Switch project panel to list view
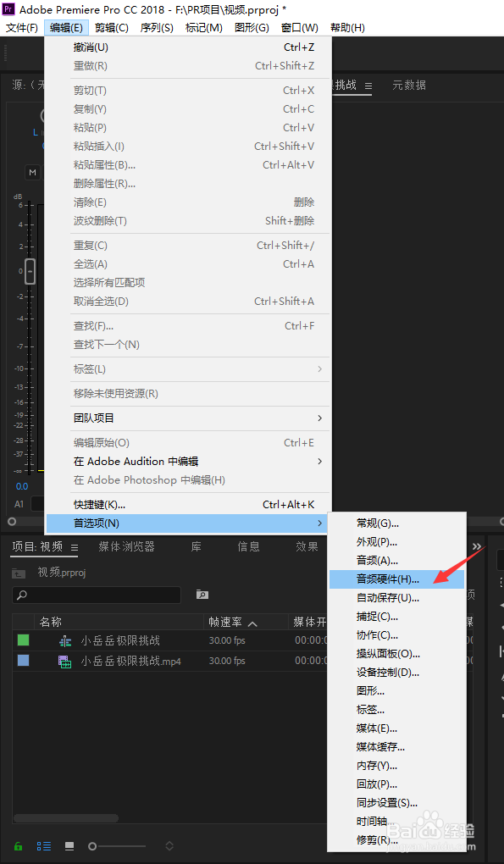This screenshot has width=504, height=864. coord(43,846)
